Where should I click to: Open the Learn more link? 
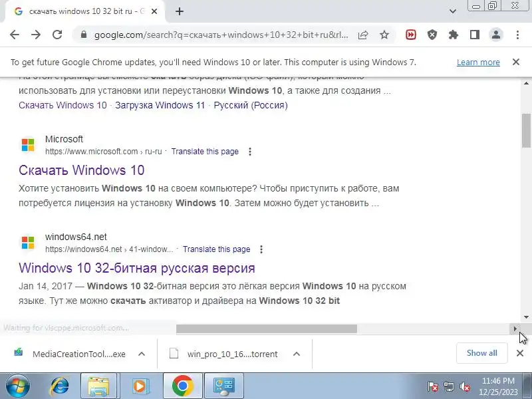coord(478,63)
